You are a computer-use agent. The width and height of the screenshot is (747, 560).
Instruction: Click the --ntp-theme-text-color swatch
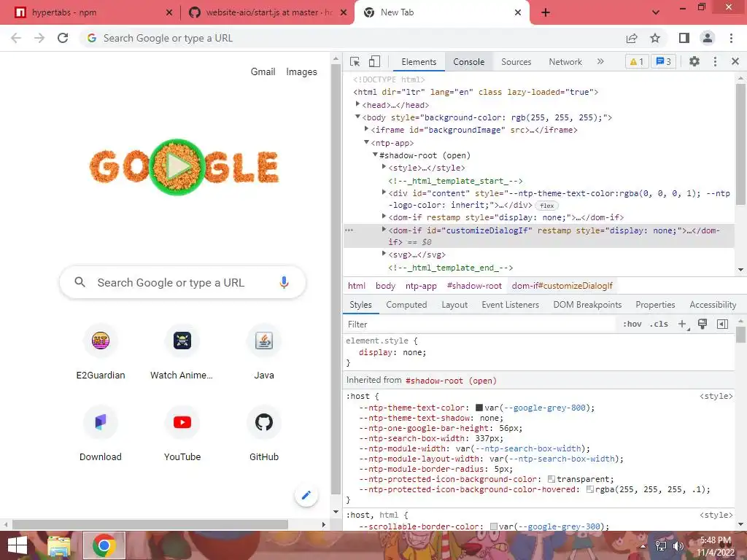point(479,408)
